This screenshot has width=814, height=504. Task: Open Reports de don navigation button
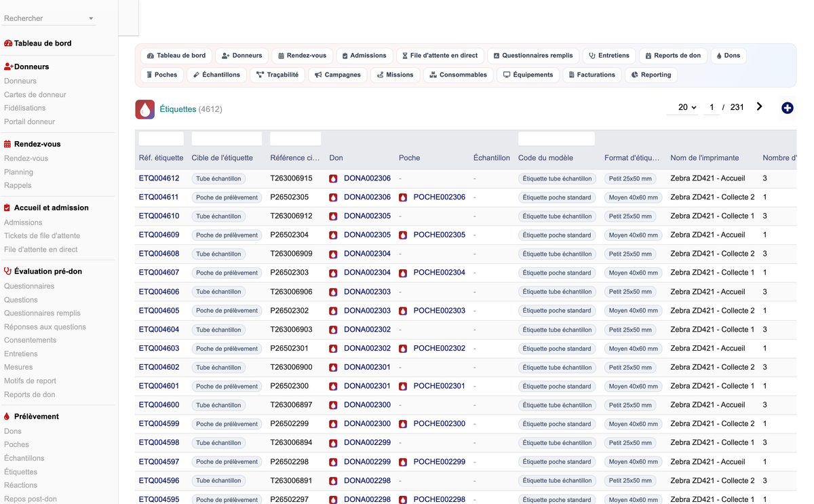tap(674, 56)
